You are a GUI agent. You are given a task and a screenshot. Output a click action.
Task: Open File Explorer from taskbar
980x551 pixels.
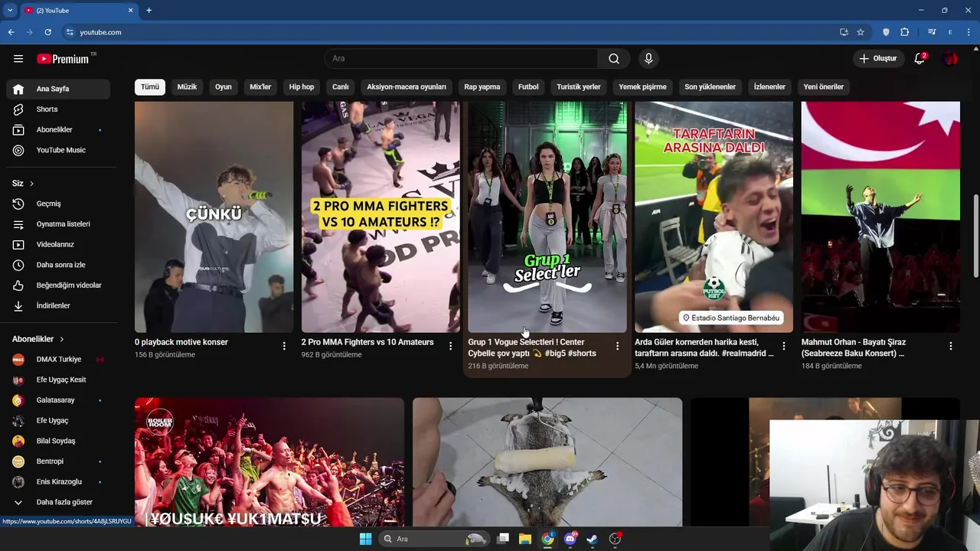point(524,539)
